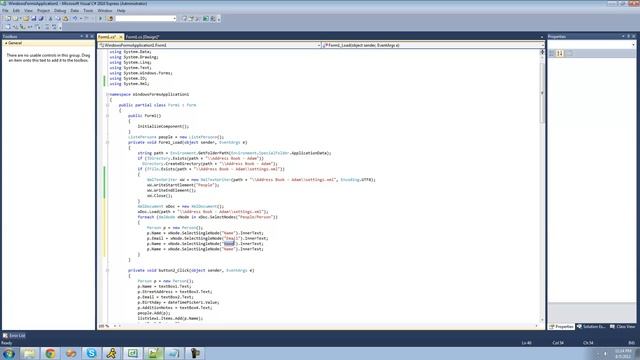Click the line xw.Close();
This screenshot has height=360, width=640.
pyautogui.click(x=160, y=196)
